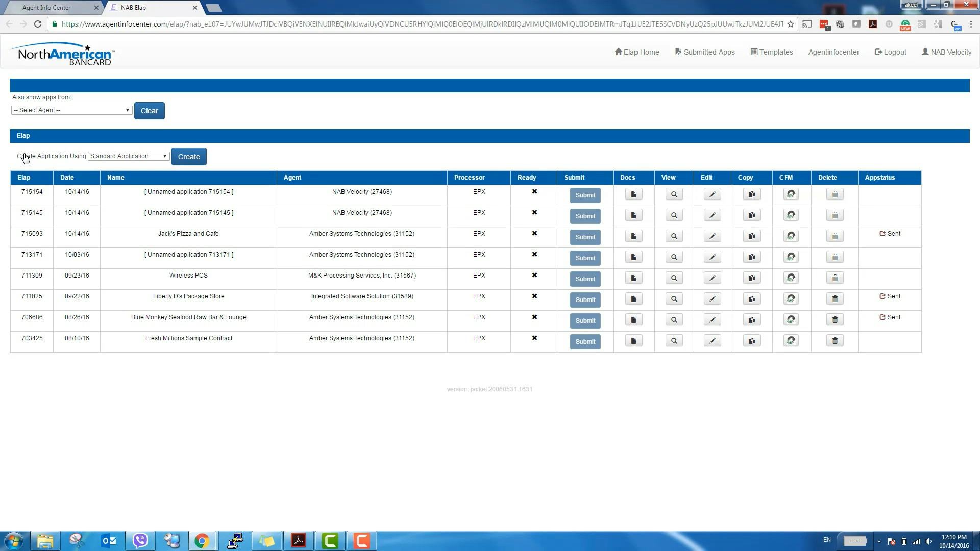Open Outlook from the taskbar
The width and height of the screenshot is (980, 551).
(x=109, y=540)
